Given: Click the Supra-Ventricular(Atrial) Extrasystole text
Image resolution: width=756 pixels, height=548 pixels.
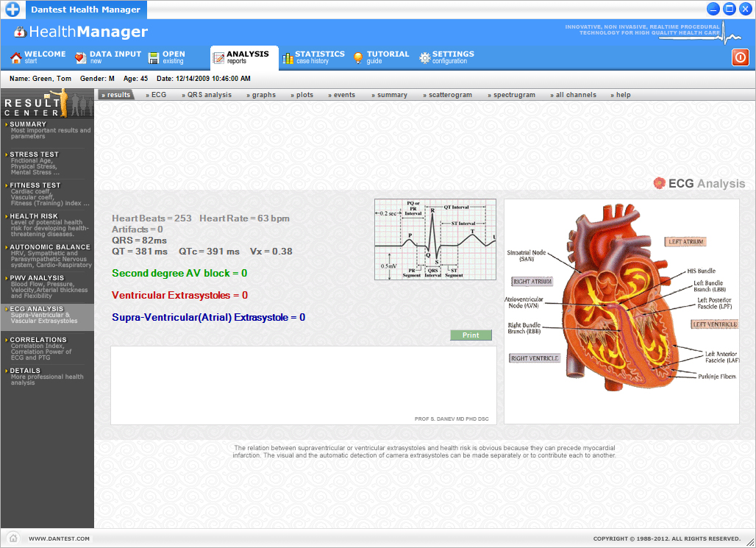Looking at the screenshot, I should 208,318.
